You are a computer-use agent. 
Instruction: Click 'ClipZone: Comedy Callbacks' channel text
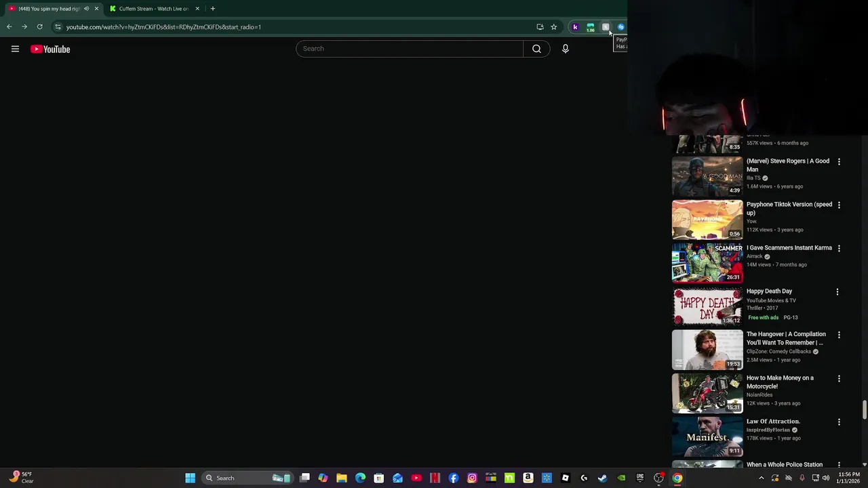[x=778, y=352]
